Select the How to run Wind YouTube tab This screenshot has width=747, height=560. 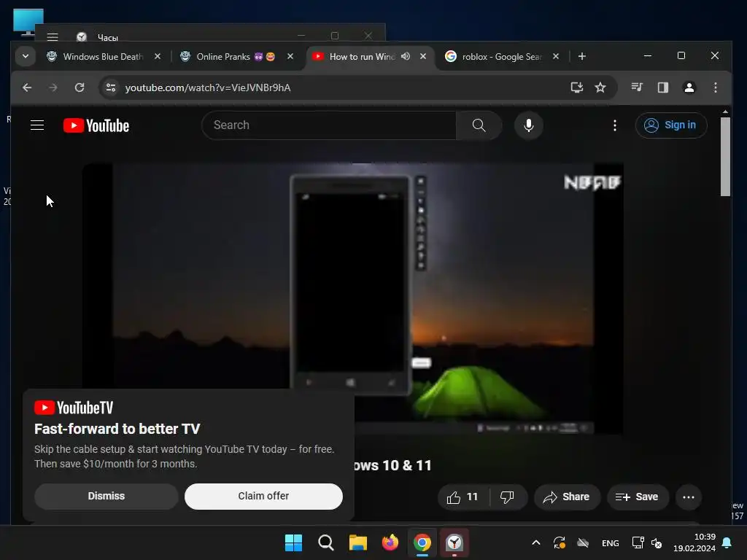(x=362, y=57)
